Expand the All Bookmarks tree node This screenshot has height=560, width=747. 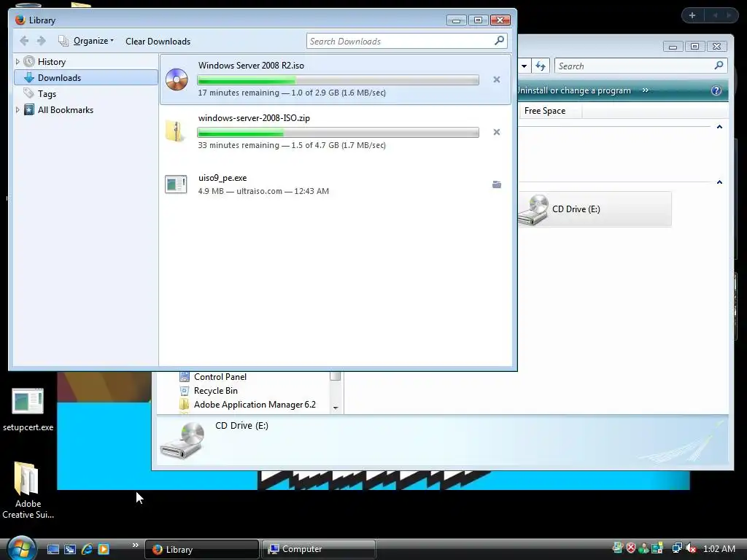pyautogui.click(x=18, y=110)
